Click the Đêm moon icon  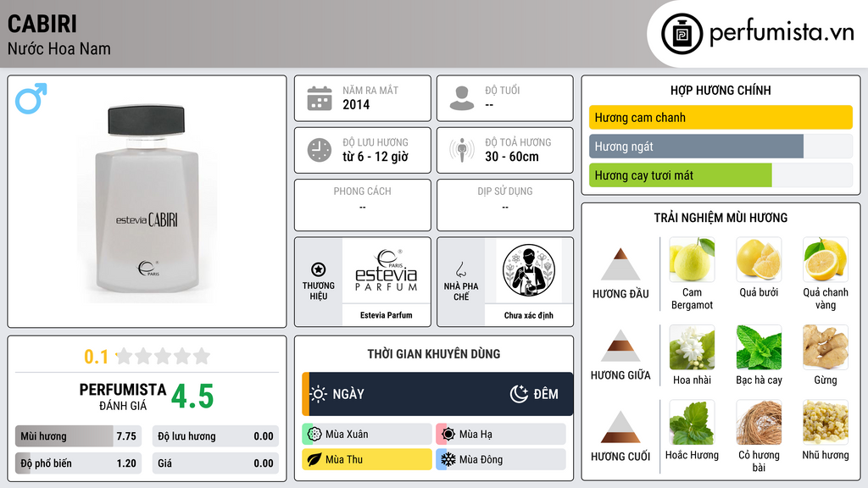(519, 394)
